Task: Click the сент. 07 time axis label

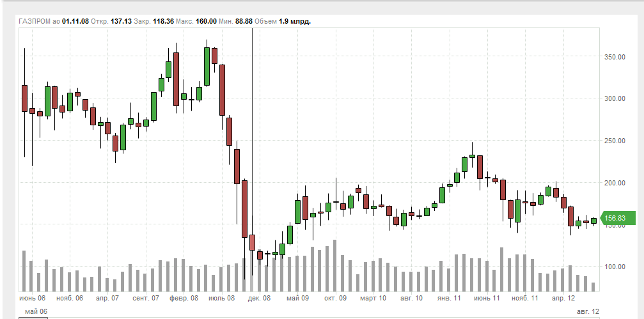Action: [x=146, y=298]
